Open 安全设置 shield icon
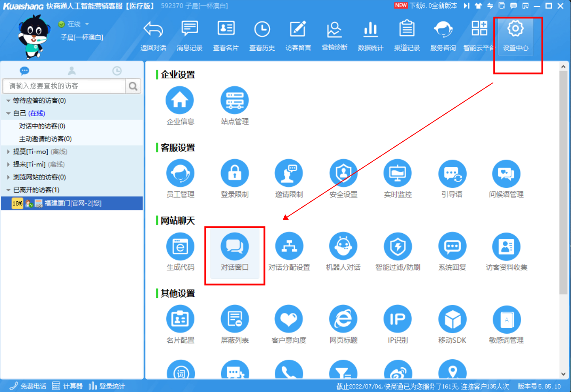Image resolution: width=571 pixels, height=392 pixels. [343, 173]
